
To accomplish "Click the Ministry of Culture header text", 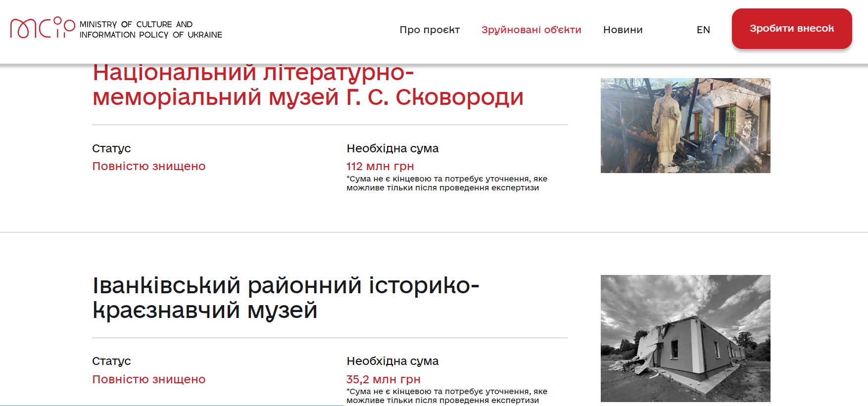I will [x=150, y=30].
